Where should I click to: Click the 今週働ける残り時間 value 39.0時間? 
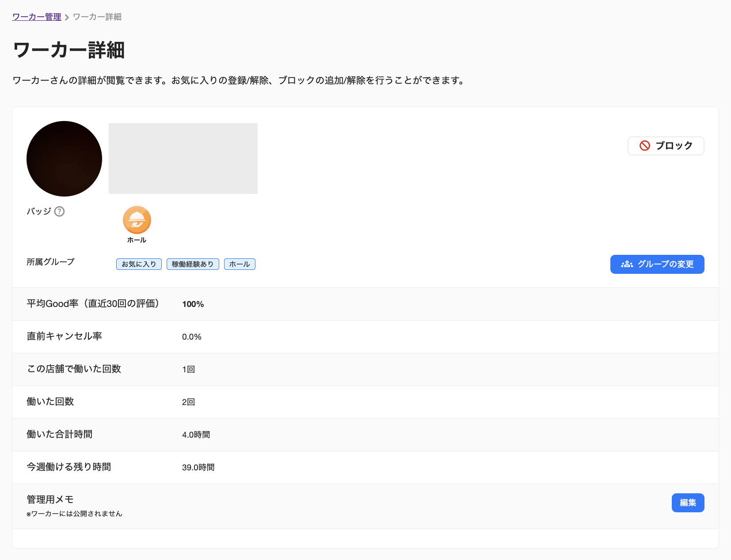(x=198, y=467)
